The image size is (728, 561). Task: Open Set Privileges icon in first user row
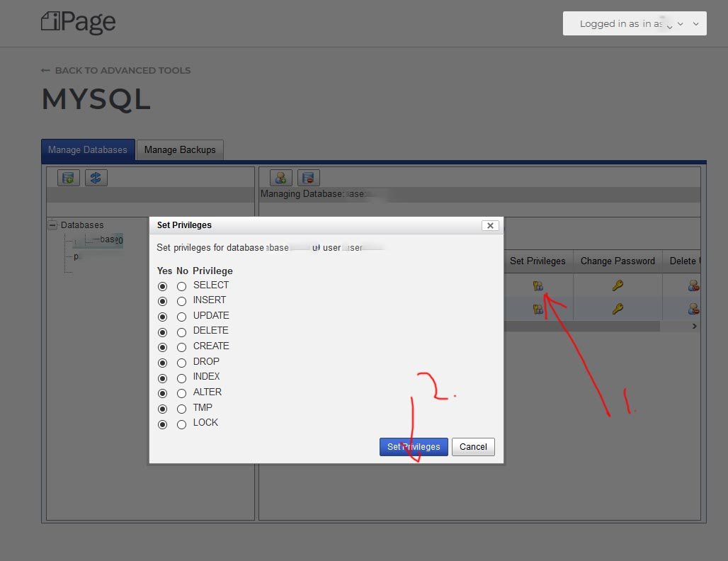coord(538,285)
